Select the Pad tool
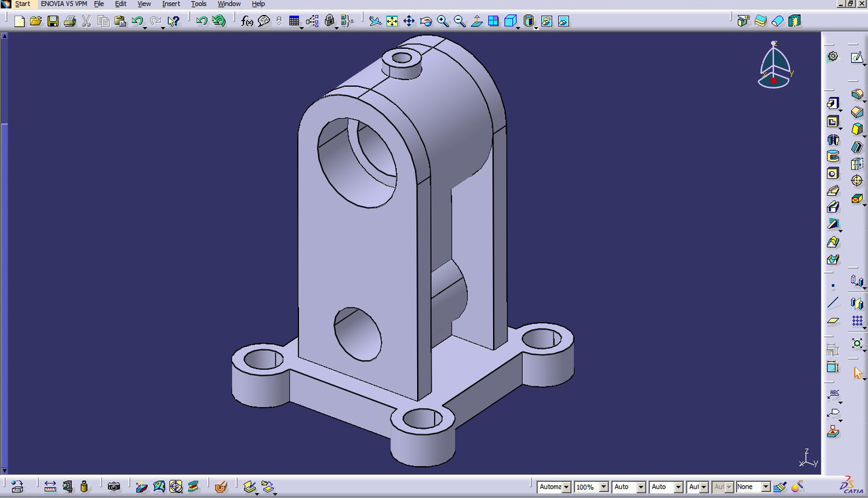 [x=833, y=103]
